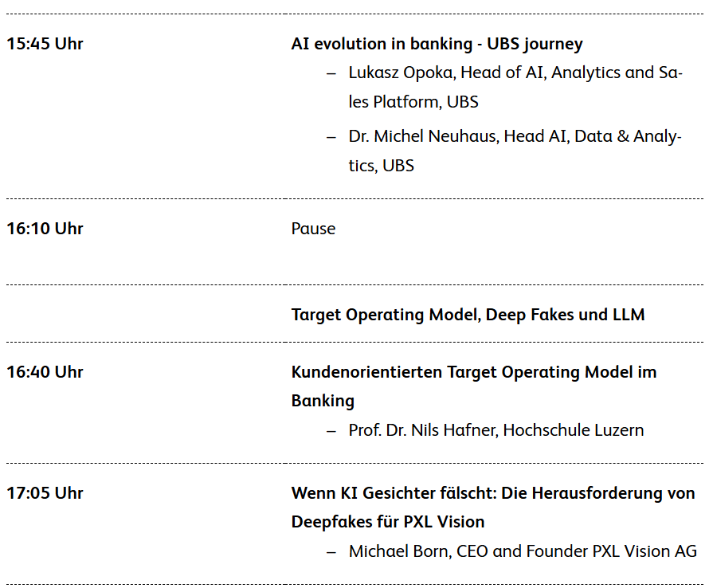Click the dash bullet before Dr. Michel Neuhaus
The height and width of the screenshot is (588, 713).
pos(331,137)
